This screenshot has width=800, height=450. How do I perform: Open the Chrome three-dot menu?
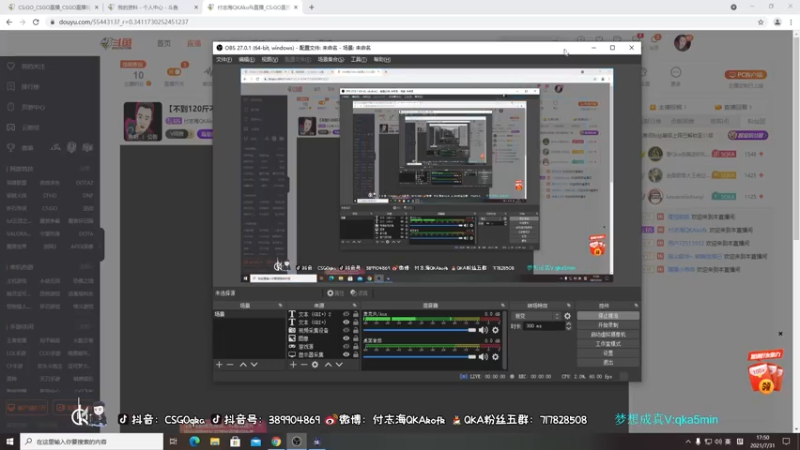791,22
